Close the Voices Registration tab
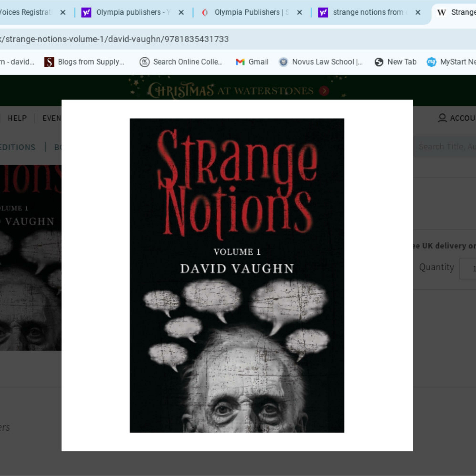476x476 pixels. pos(63,12)
